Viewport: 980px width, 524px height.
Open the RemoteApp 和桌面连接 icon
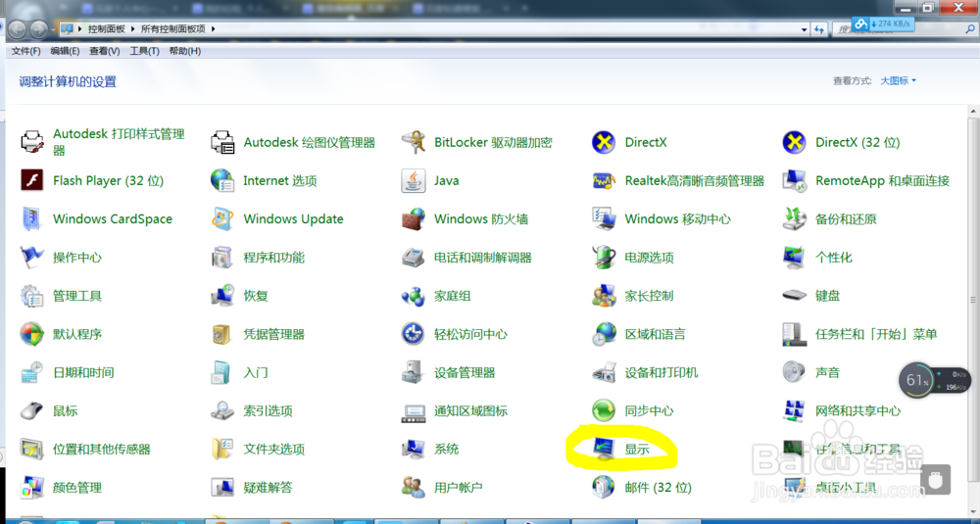pyautogui.click(x=795, y=180)
